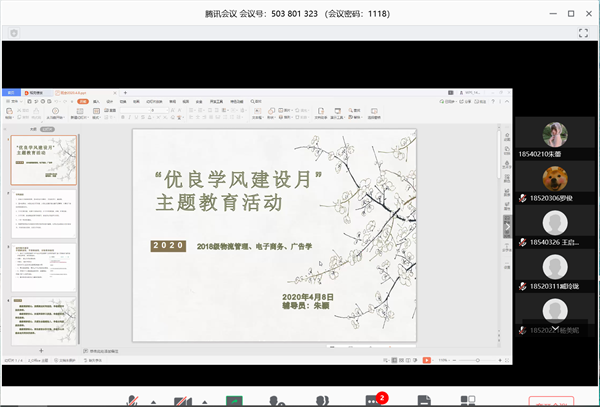Open the documents icon in meeting toolbar
Viewport: 600px width, 407px height.
click(x=424, y=400)
